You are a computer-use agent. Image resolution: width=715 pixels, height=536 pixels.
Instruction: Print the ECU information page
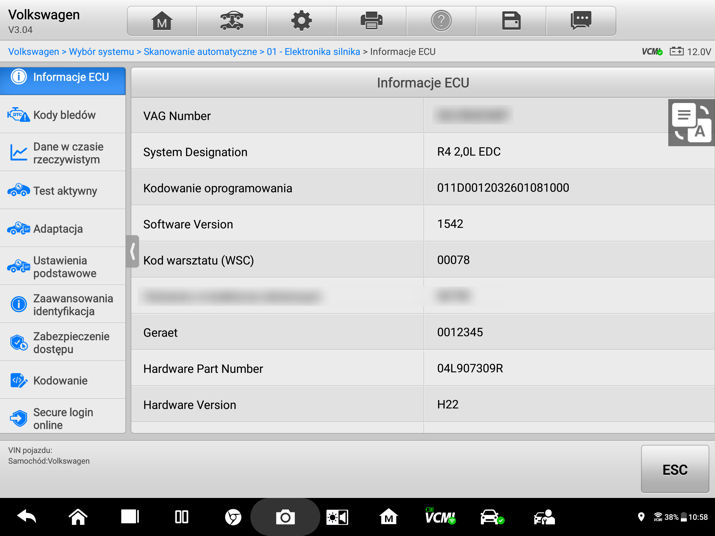coord(371,21)
